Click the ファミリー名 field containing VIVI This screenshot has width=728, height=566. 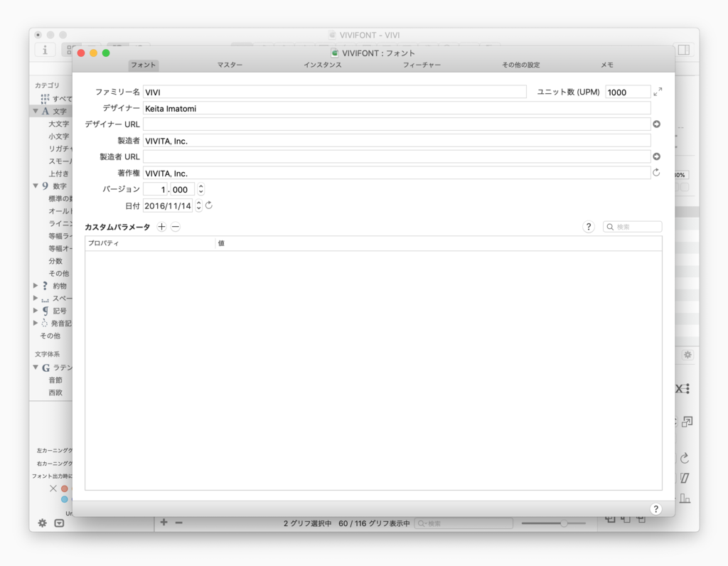(x=334, y=92)
